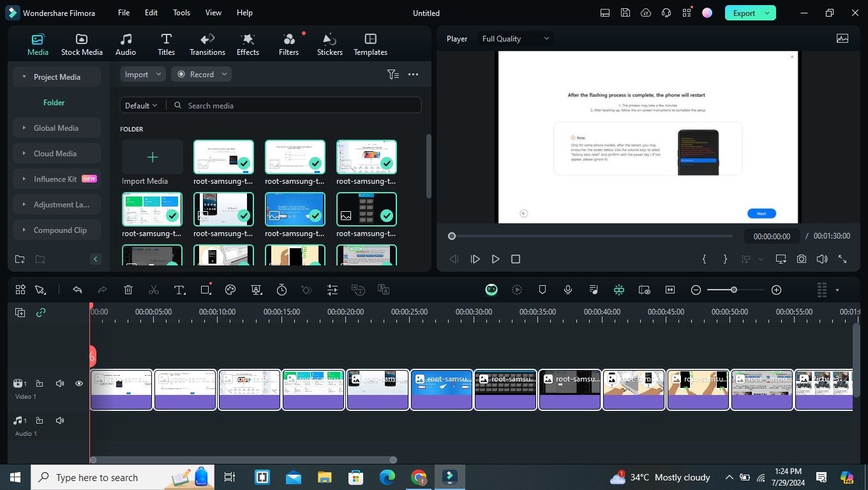Expand the Influence Kit section
The height and width of the screenshot is (490, 868).
click(56, 179)
